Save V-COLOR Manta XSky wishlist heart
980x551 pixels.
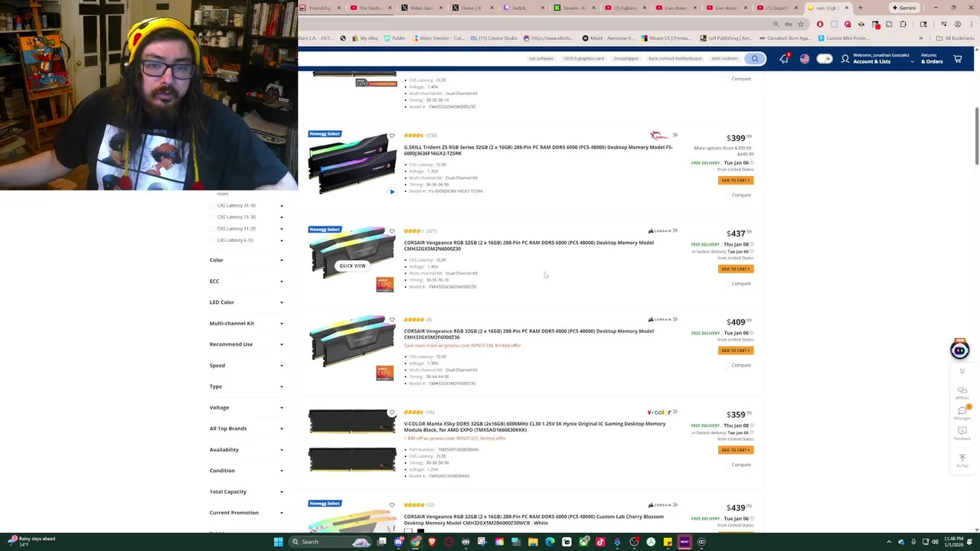pos(392,412)
